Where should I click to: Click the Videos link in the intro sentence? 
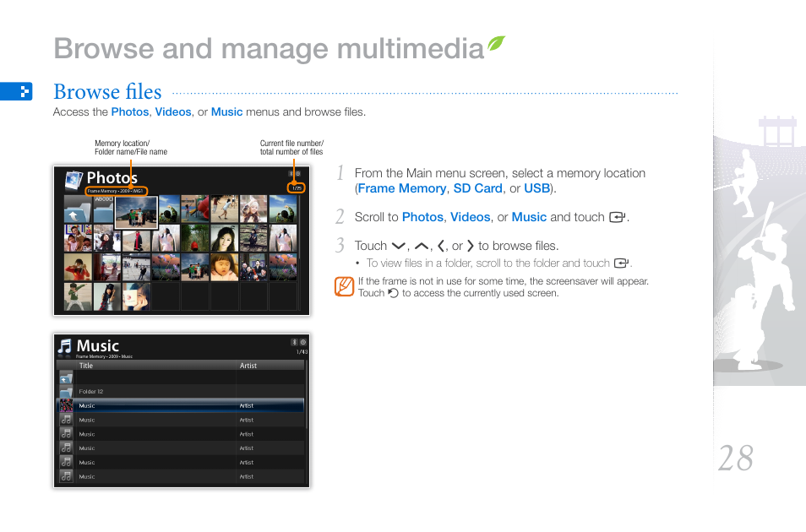click(x=173, y=112)
